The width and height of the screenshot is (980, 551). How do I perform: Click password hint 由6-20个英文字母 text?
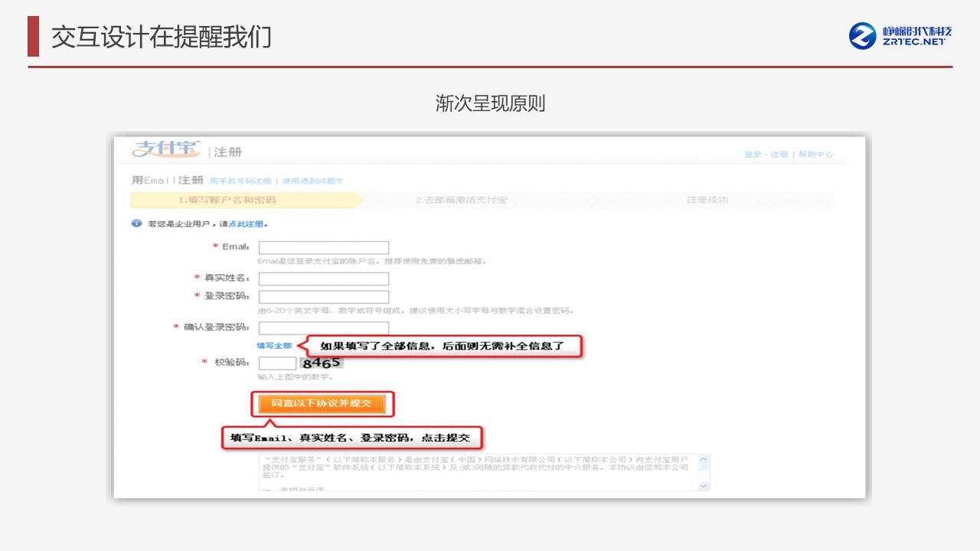click(416, 311)
